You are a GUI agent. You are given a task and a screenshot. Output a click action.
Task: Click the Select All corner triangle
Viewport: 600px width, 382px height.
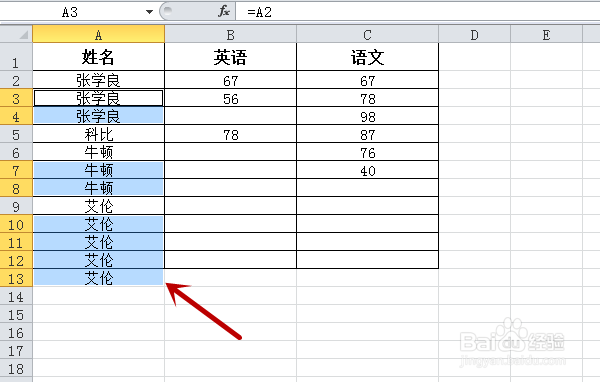[16, 34]
